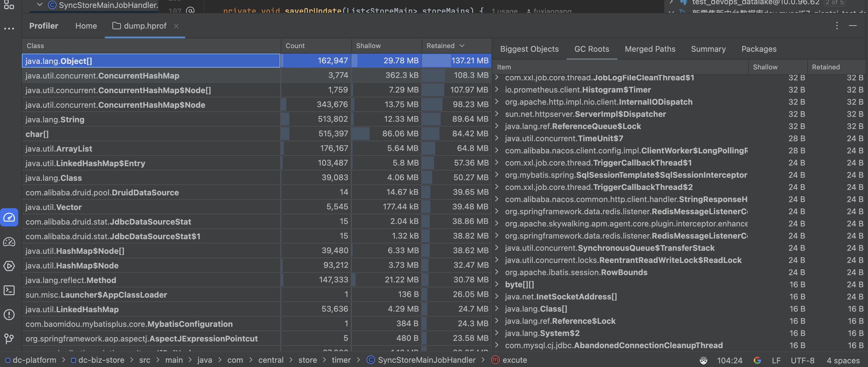Click the UTF-8 encoding status widget
Screen dimensions: 868x367
coord(802,360)
